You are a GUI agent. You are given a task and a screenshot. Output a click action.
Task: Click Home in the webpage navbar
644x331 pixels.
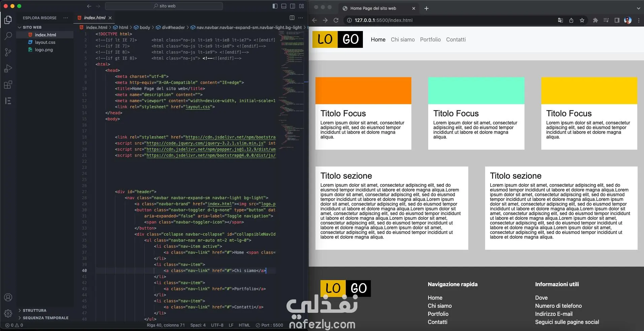(x=378, y=39)
